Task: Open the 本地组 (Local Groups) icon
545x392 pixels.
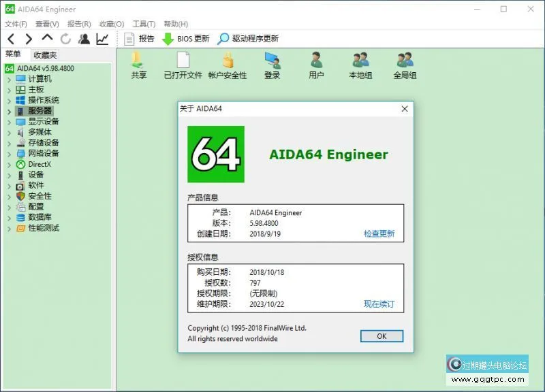Action: pos(360,65)
